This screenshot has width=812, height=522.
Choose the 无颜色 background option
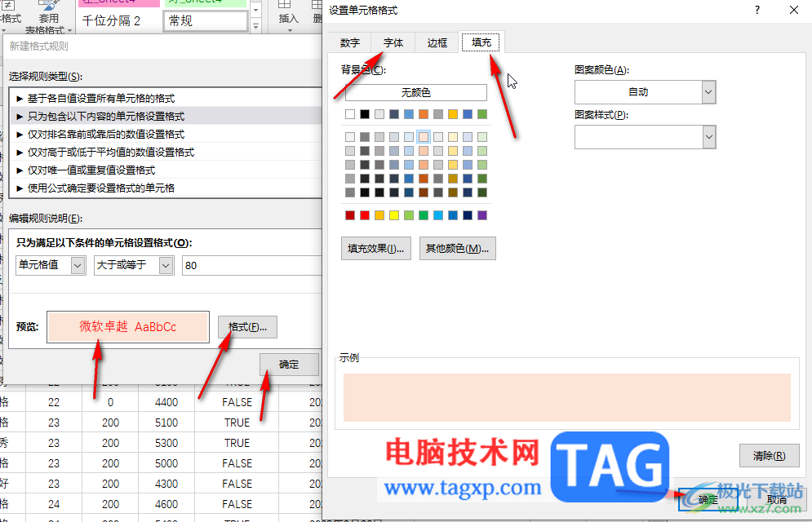point(416,93)
